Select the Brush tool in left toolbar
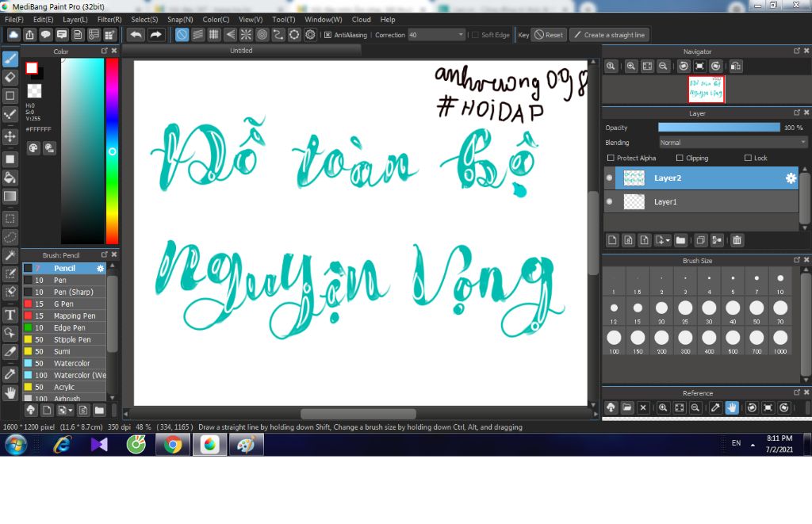This screenshot has width=812, height=524. click(10, 59)
